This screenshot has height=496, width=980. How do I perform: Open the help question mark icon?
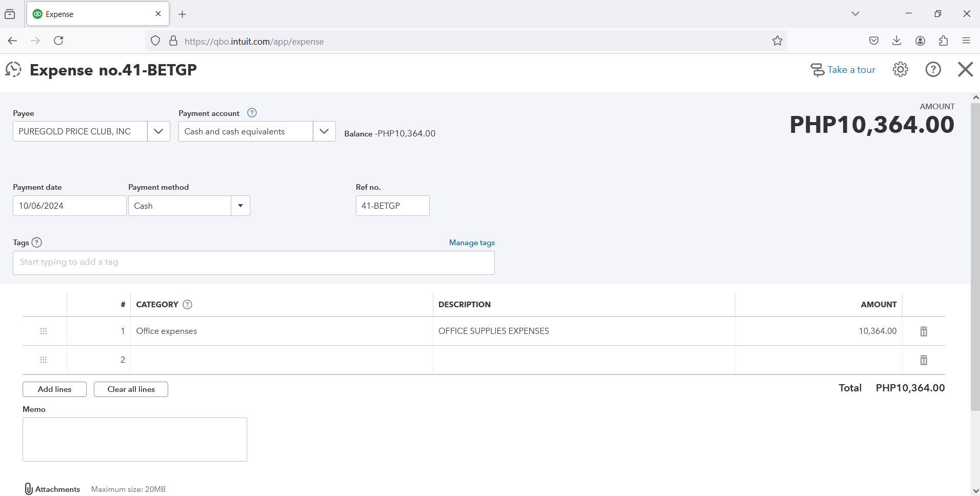pos(933,69)
